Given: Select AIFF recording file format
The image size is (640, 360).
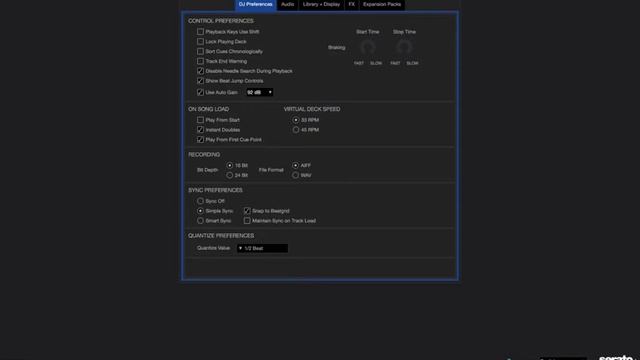Looking at the screenshot, I should click(296, 165).
